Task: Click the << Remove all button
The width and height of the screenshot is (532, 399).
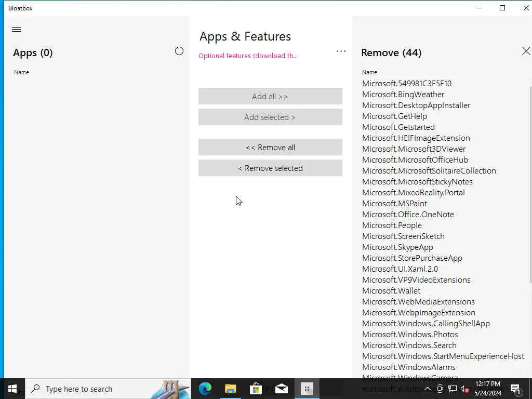Action: [x=270, y=147]
